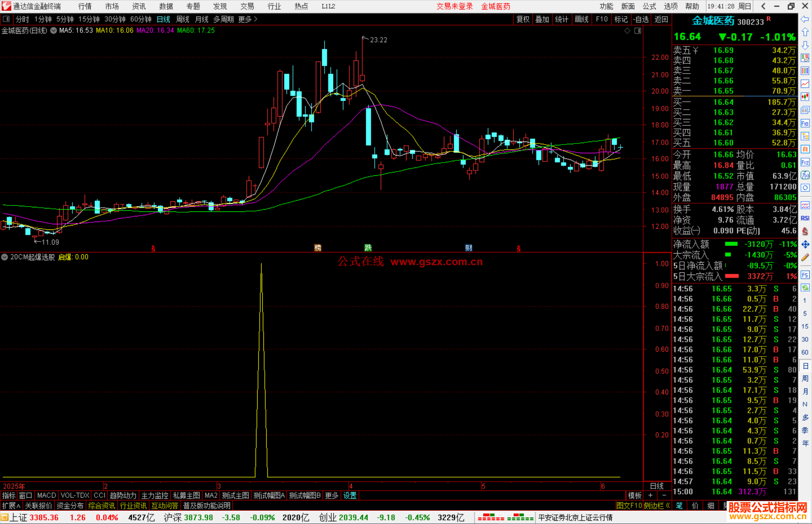Screen dimensions: 812x524
Task: Select 周线 weekly chart period
Action: (183, 19)
